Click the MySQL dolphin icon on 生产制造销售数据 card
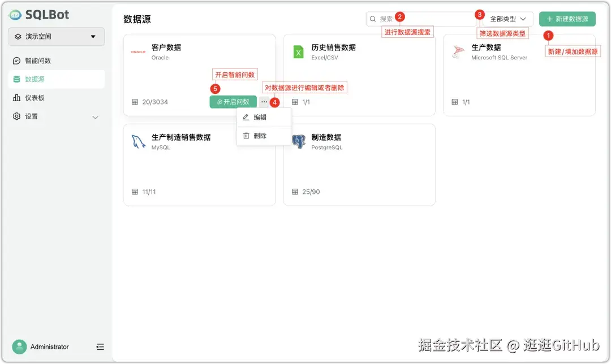The height and width of the screenshot is (364, 611). pos(137,141)
